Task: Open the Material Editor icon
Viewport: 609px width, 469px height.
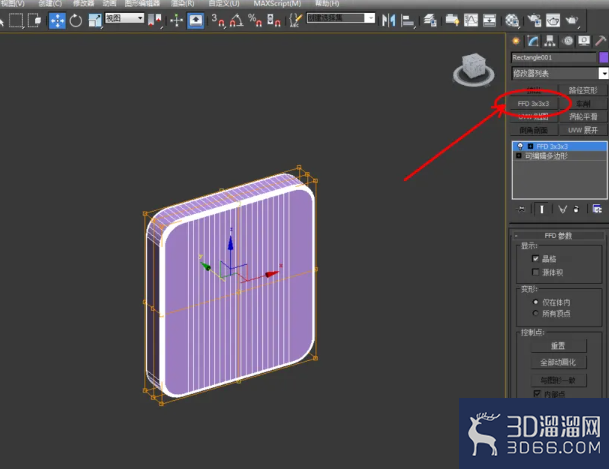Action: 512,20
